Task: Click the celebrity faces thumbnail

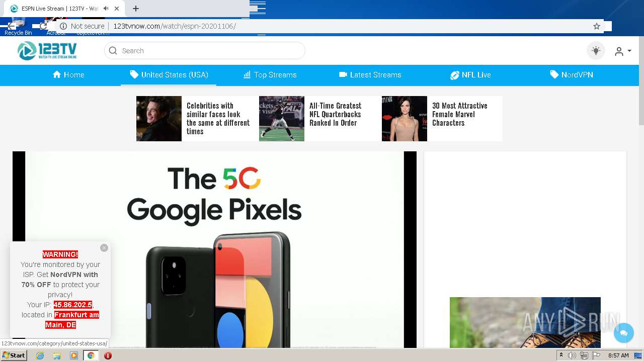Action: 159,119
